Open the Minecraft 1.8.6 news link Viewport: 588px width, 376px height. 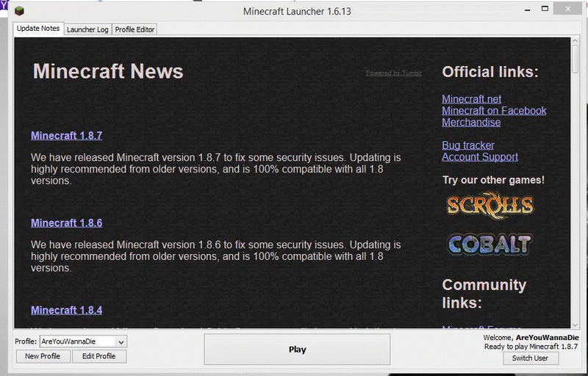(66, 223)
